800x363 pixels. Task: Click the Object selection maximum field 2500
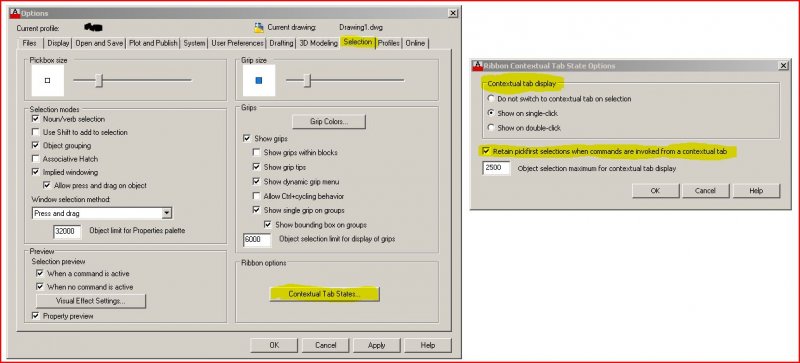(x=496, y=168)
